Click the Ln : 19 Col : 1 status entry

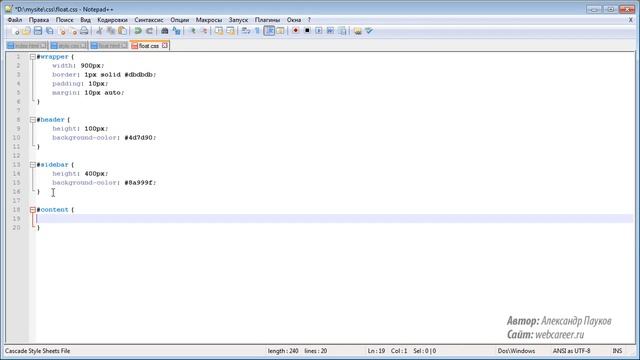(387, 351)
